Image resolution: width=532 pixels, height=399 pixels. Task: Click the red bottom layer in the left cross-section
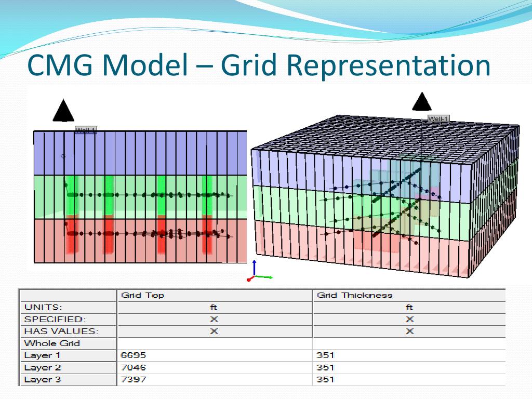[140, 241]
